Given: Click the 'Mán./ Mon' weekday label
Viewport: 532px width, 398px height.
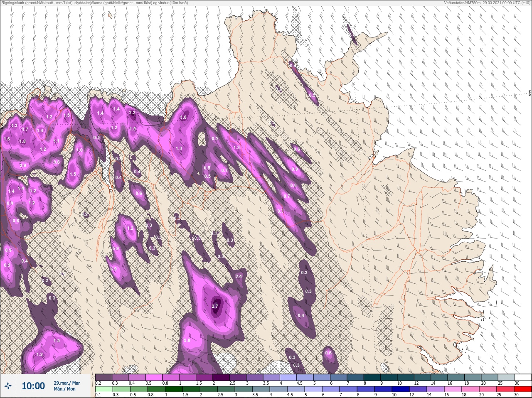Looking at the screenshot, I should pos(64,389).
